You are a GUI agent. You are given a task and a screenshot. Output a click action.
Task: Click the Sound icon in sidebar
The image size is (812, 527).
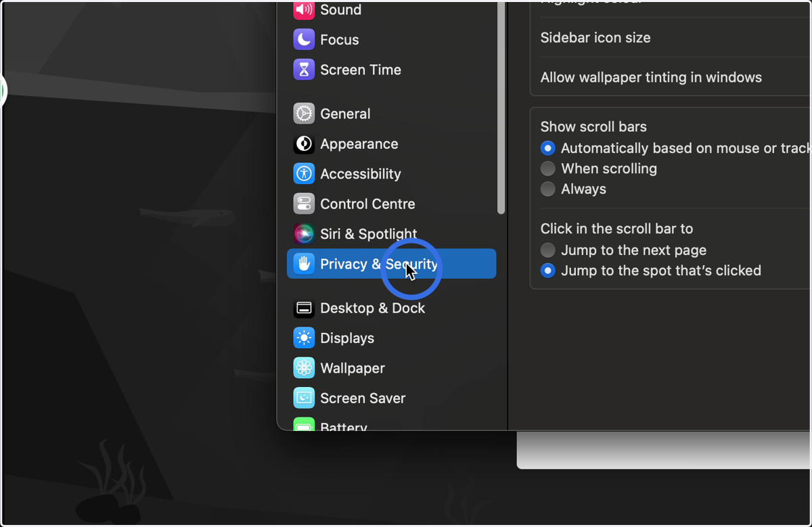click(304, 9)
